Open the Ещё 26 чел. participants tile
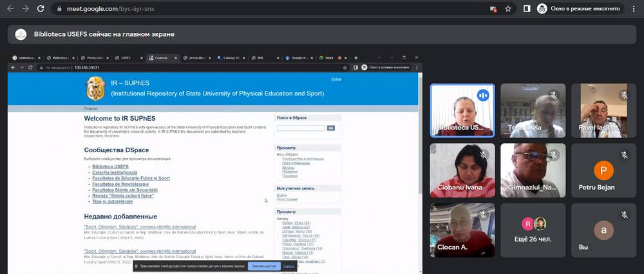 point(533,230)
